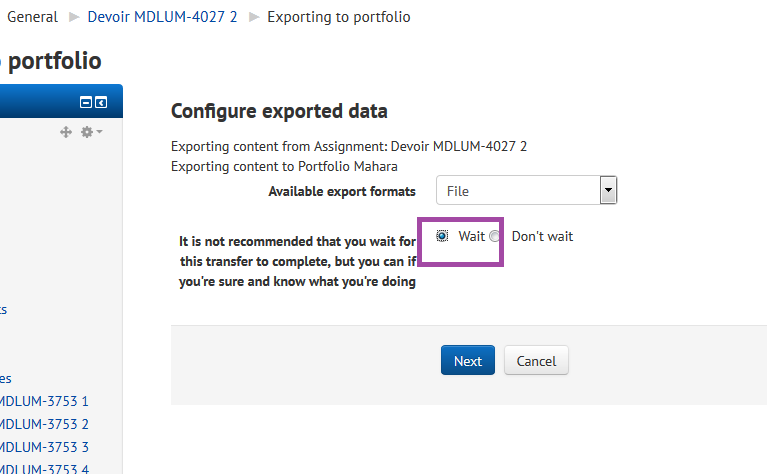Go to General in the breadcrumb
767x474 pixels.
coord(32,17)
